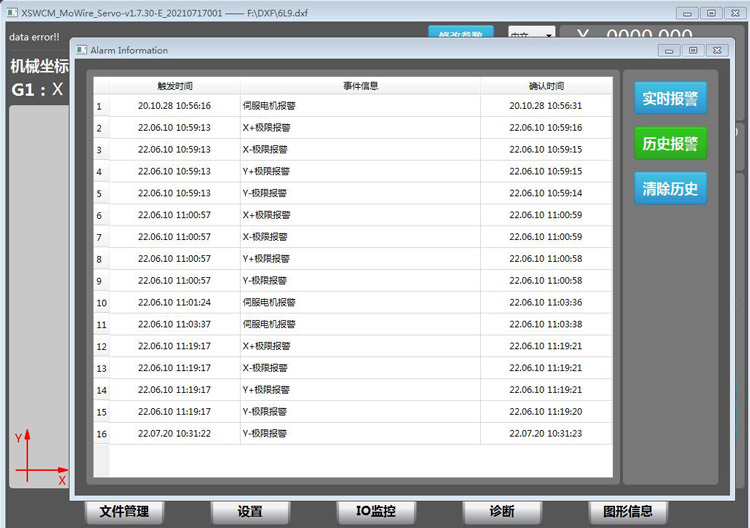Open the 设置 settings tab

[250, 512]
